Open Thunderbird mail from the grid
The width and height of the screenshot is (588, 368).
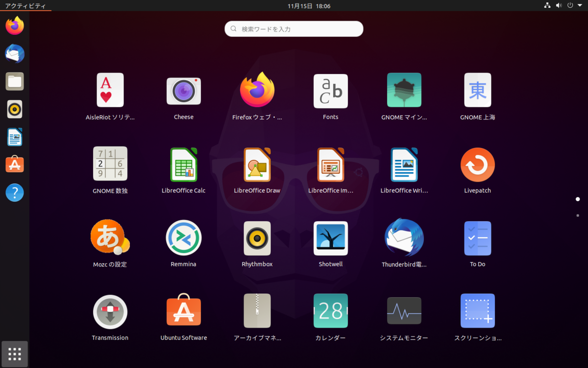[404, 237]
